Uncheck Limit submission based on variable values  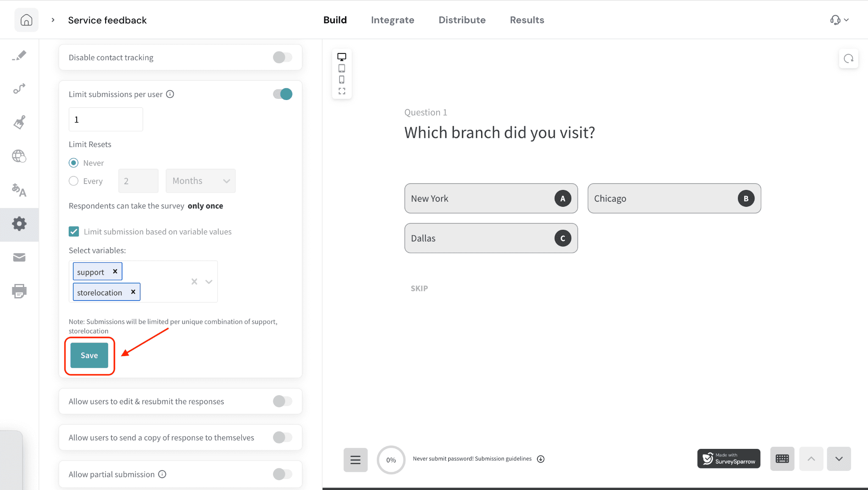pos(74,231)
